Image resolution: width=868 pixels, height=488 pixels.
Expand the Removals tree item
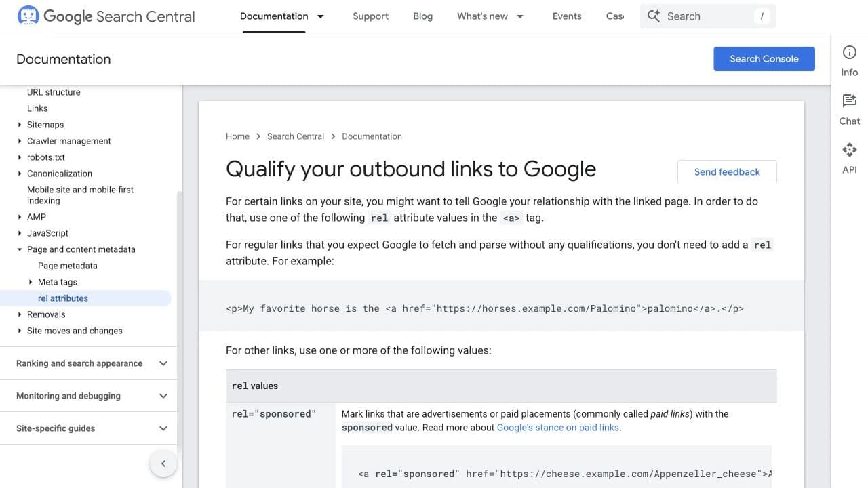(x=20, y=314)
